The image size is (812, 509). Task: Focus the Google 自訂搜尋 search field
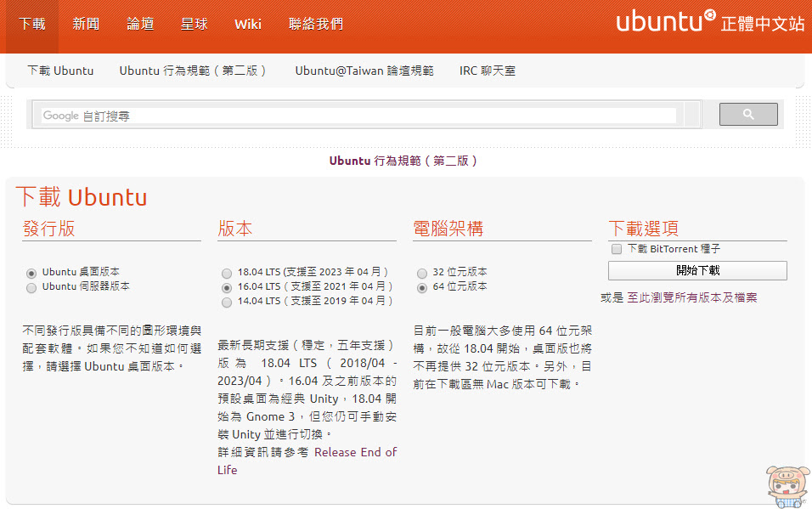coord(359,116)
